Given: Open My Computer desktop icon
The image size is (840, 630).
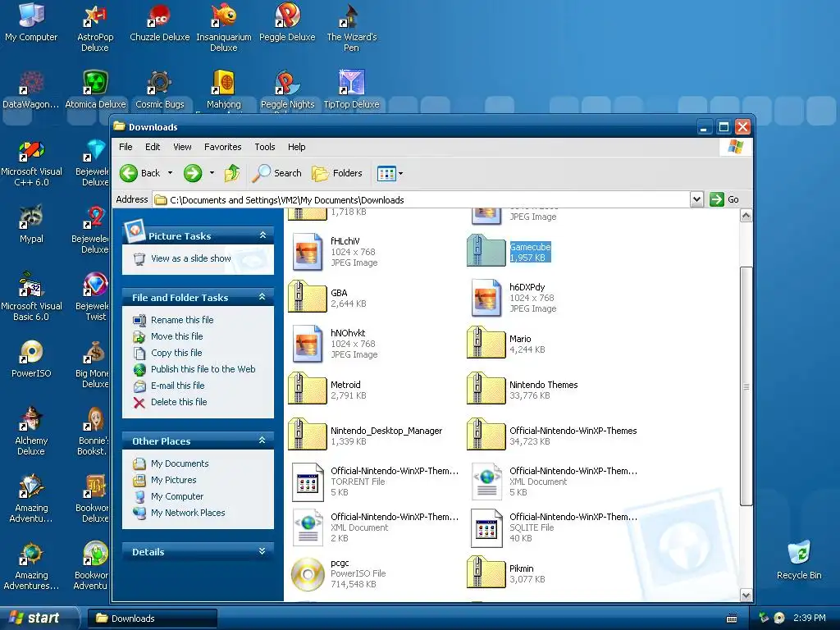Looking at the screenshot, I should [x=31, y=22].
